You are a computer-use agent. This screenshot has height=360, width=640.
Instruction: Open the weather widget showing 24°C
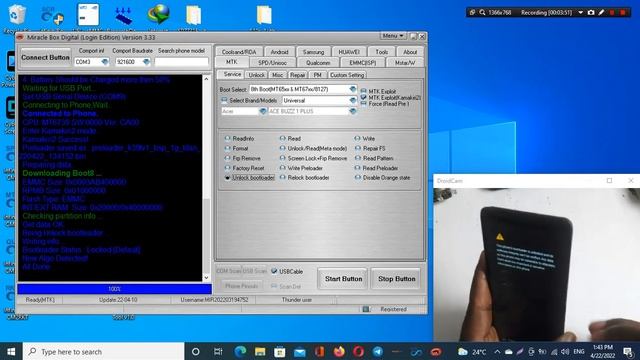(473, 351)
